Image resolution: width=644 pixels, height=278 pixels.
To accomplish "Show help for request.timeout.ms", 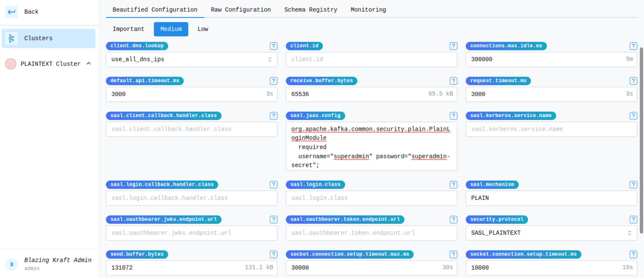I will [633, 81].
